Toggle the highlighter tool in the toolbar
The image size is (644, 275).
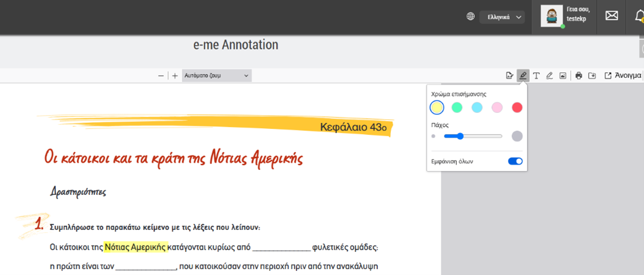point(523,75)
